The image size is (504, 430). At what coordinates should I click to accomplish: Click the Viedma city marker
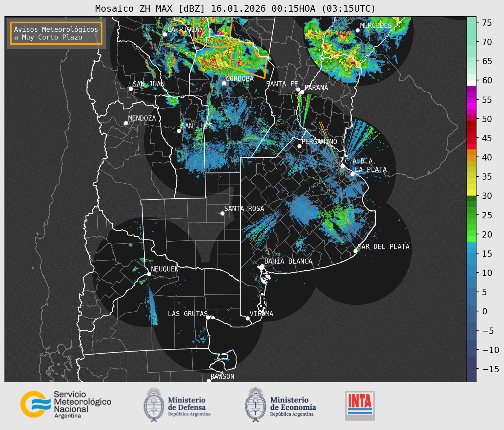[248, 318]
